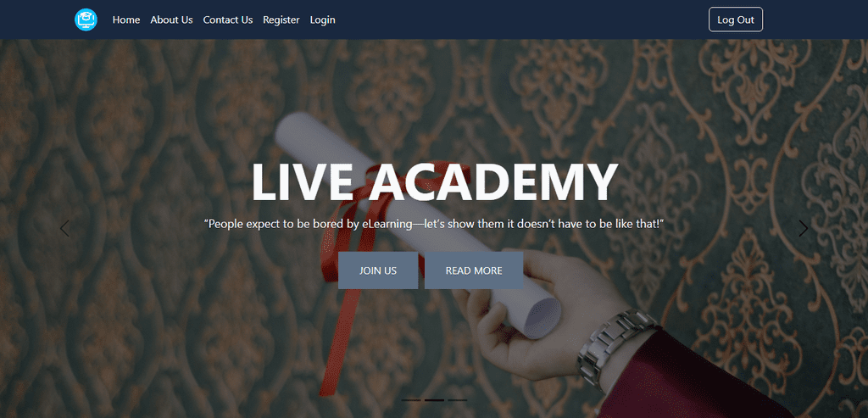The image size is (868, 418).
Task: Click the eLearning quote caption
Action: (x=434, y=224)
